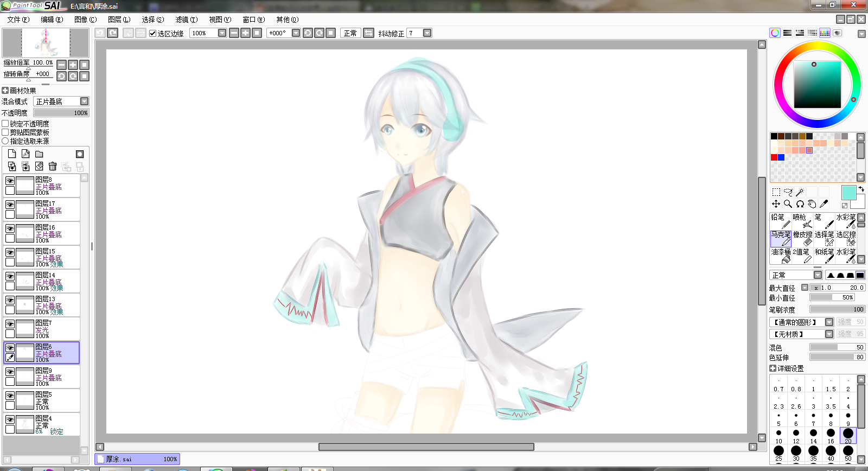Open the 图层 menu
Image resolution: width=868 pixels, height=471 pixels.
(119, 20)
